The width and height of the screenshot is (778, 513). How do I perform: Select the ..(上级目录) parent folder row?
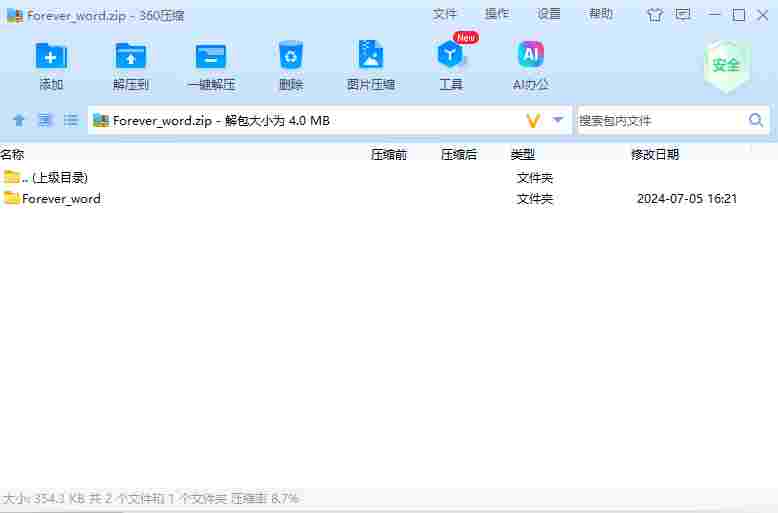[x=389, y=177]
